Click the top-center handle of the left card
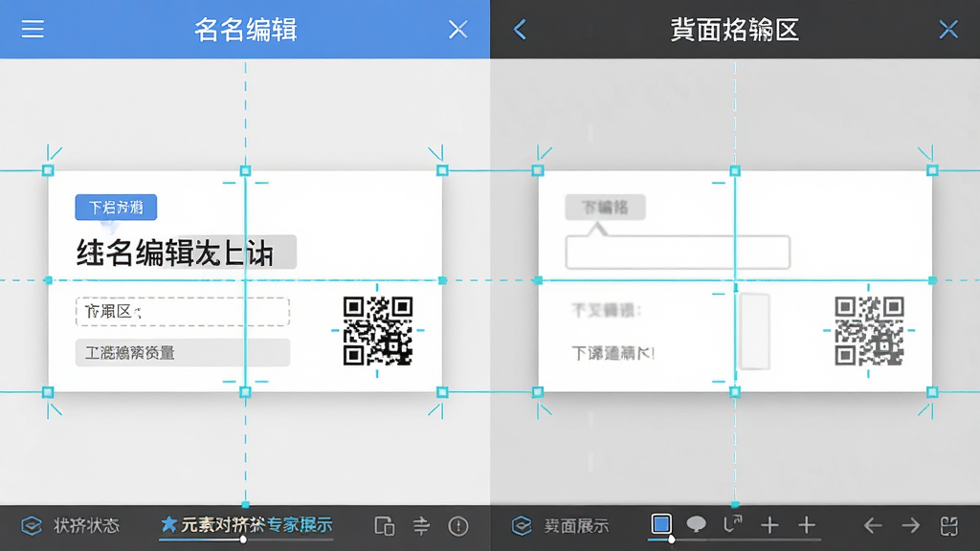 click(x=246, y=170)
